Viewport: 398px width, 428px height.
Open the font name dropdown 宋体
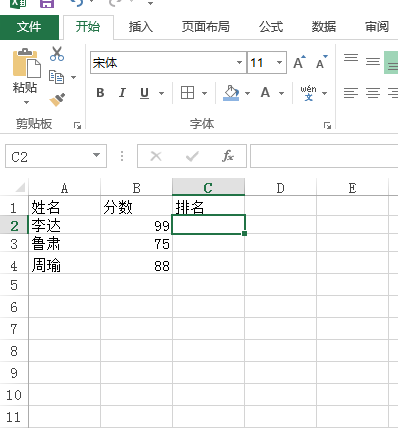[x=239, y=62]
